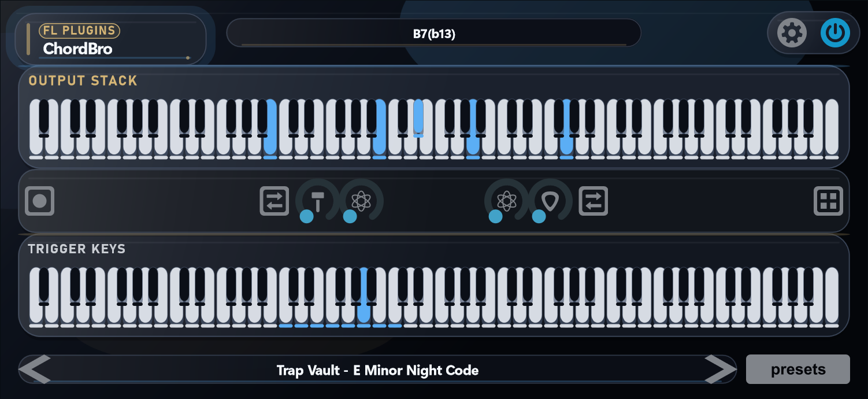The width and height of the screenshot is (868, 399).
Task: Open the chord name display showing B7(b13)
Action: [433, 33]
